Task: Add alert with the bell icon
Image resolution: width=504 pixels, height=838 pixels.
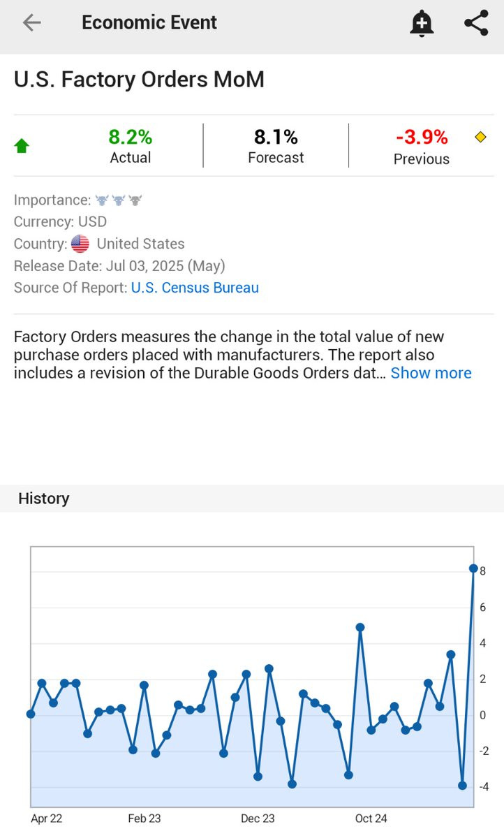Action: [x=421, y=23]
